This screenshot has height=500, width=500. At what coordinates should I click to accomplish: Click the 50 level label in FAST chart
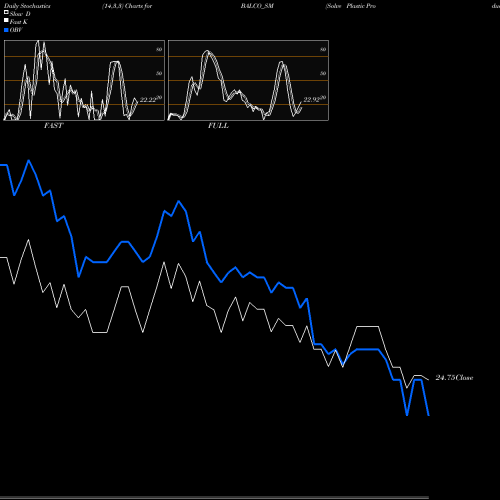159,73
